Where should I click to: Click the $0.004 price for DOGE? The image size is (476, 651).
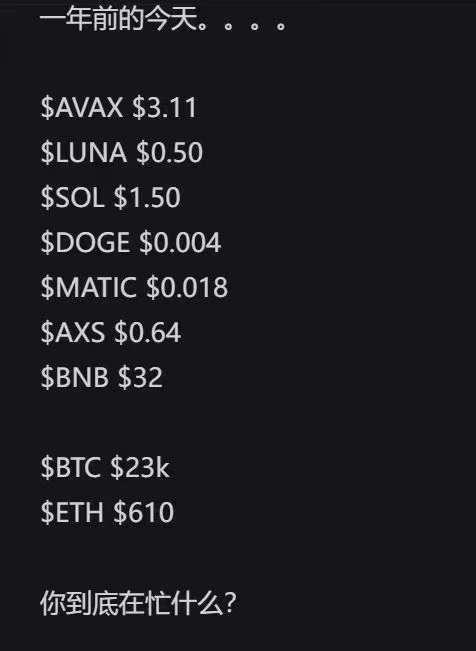click(180, 242)
